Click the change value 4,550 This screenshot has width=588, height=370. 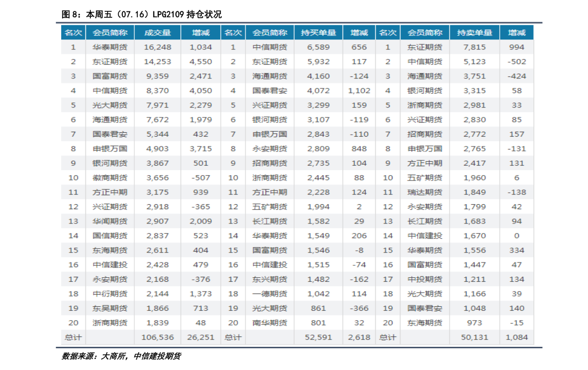click(x=200, y=62)
